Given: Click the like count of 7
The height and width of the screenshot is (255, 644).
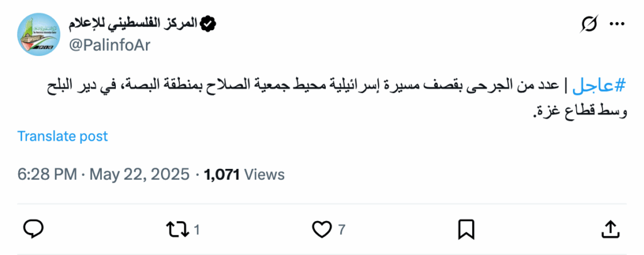Looking at the screenshot, I should (342, 230).
